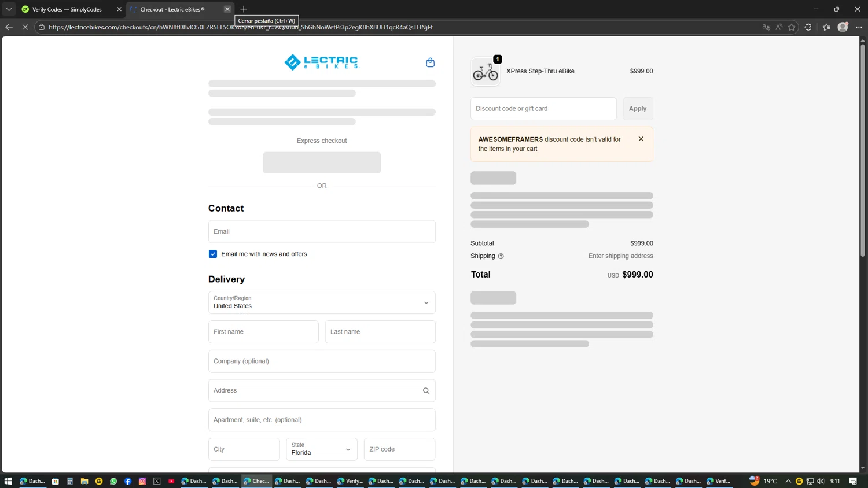Click the Enter shipping address text

pos(621,256)
